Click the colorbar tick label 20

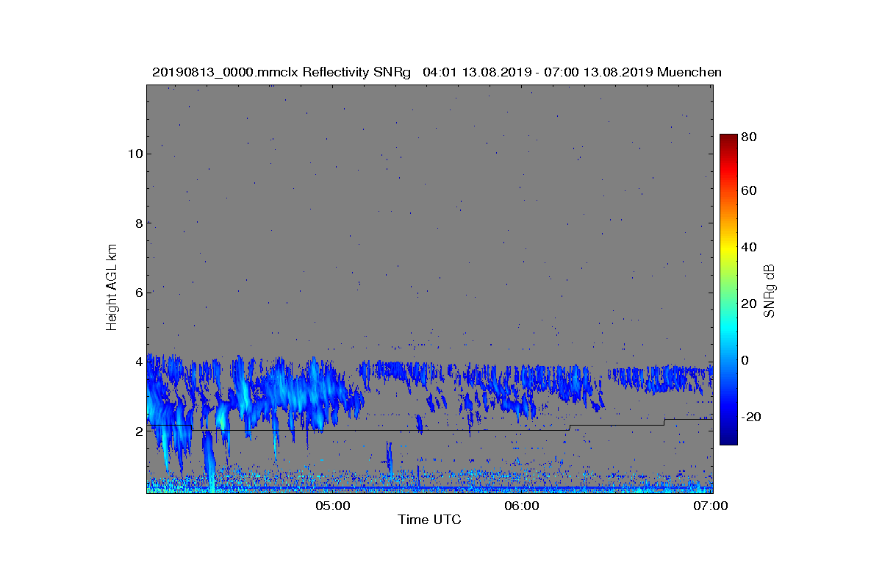click(x=750, y=304)
